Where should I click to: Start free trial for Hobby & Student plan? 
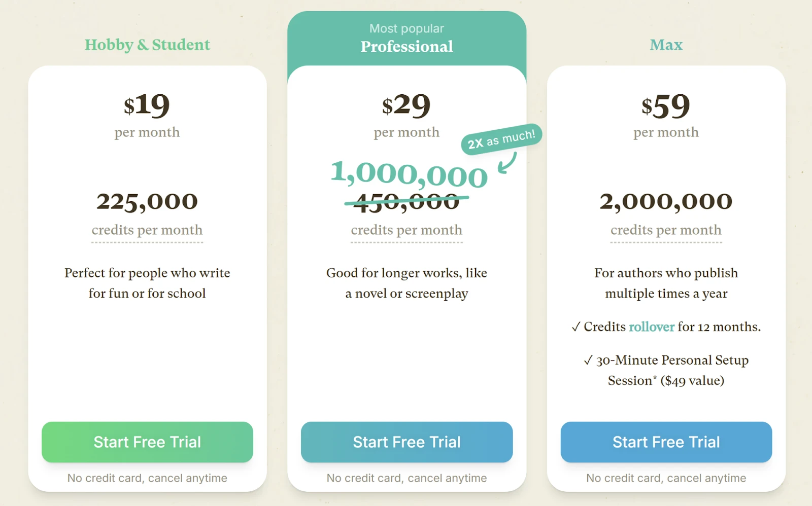coord(147,442)
